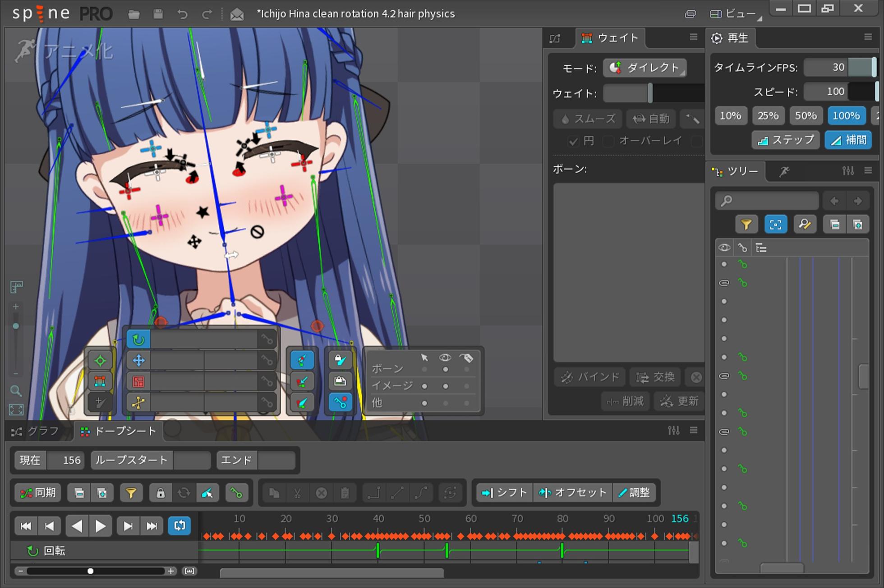
Task: Click the yellow filter icon in tree
Action: coord(746,225)
